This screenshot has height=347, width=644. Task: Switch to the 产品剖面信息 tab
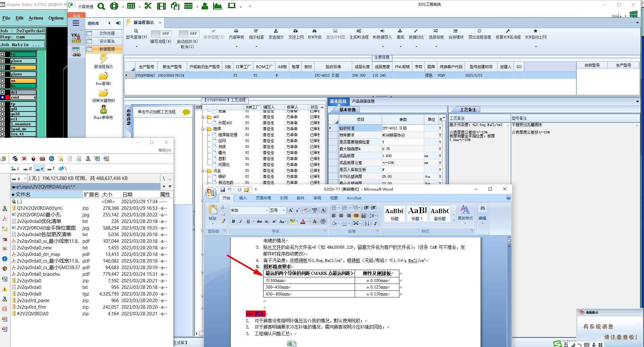(x=363, y=101)
